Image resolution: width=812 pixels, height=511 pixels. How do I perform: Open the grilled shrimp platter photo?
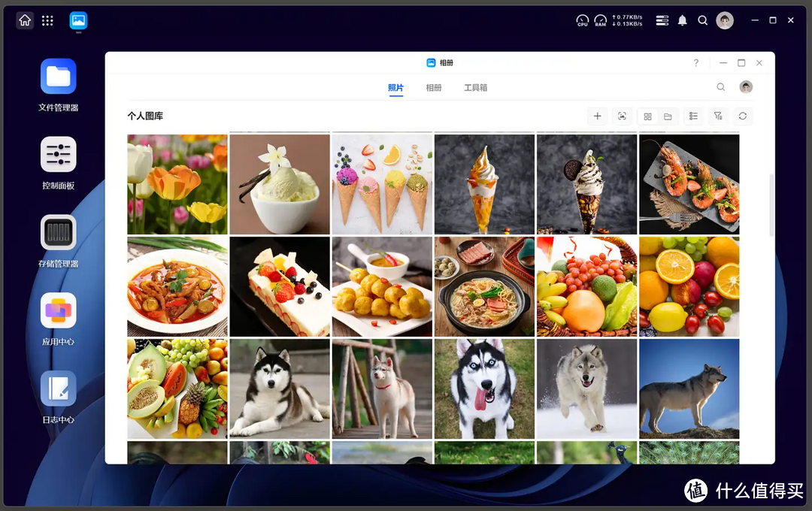(x=689, y=184)
